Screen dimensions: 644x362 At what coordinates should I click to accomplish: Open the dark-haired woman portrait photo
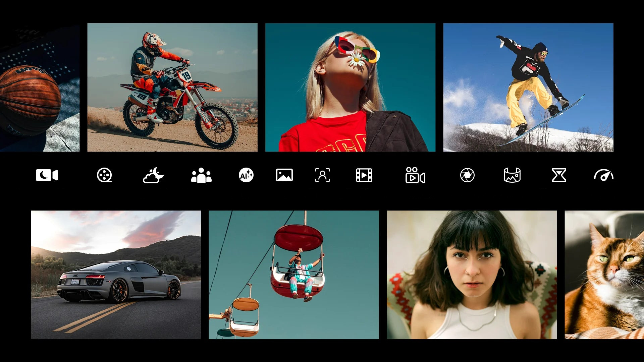pos(472,275)
